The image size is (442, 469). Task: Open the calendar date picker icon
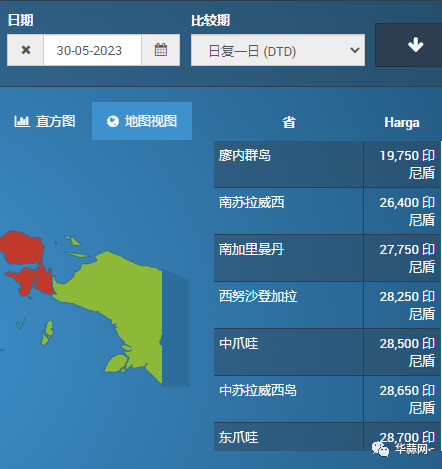pos(161,50)
